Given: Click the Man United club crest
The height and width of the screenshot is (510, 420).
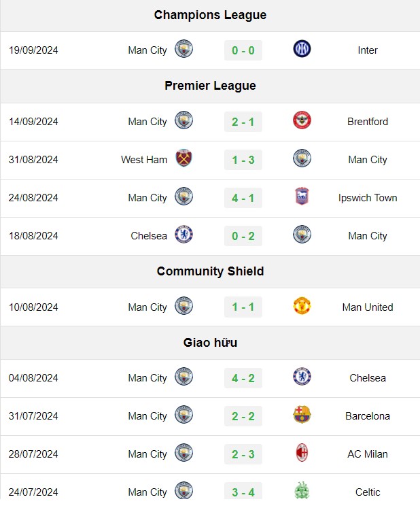Looking at the screenshot, I should click(x=302, y=306).
